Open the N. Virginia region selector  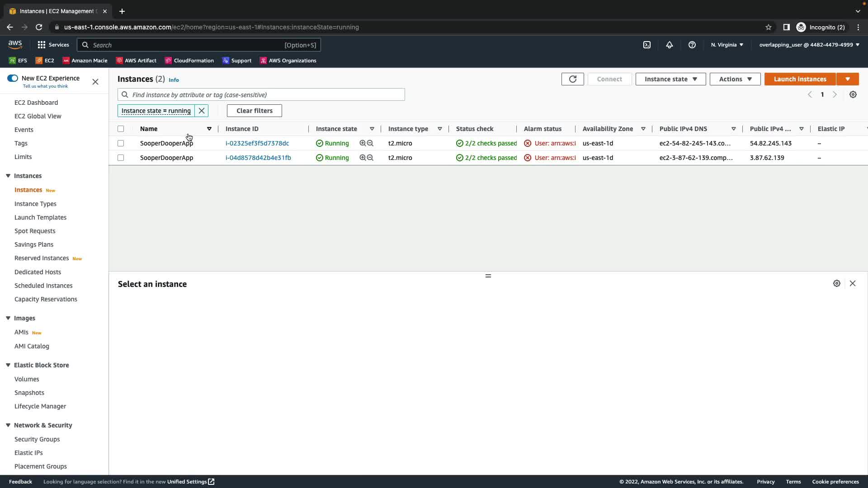[727, 45]
